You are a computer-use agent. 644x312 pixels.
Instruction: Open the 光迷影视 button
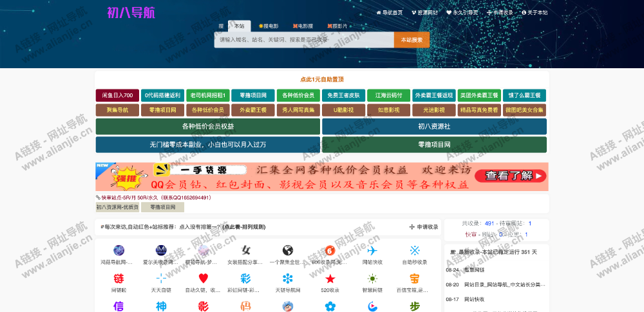point(434,110)
